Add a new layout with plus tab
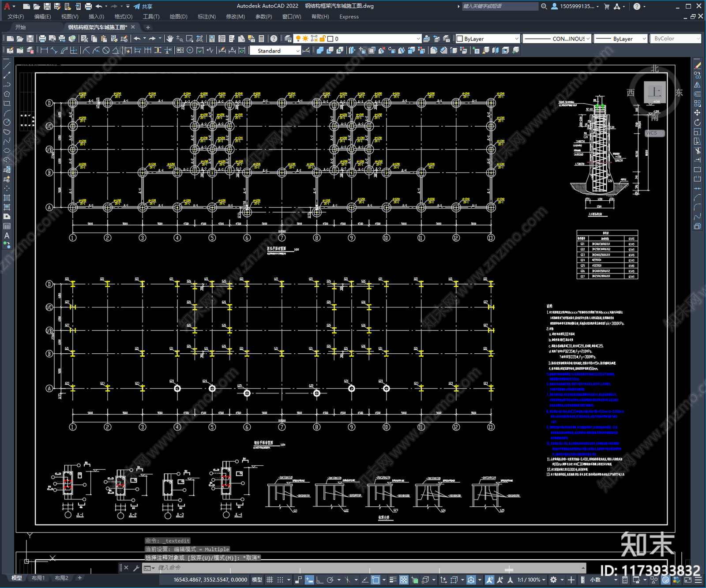The height and width of the screenshot is (588, 706). click(x=80, y=578)
